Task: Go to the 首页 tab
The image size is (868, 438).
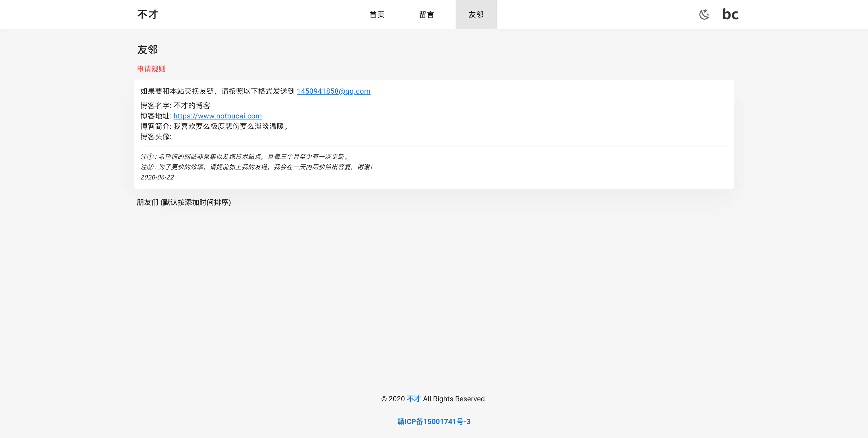Action: 377,14
